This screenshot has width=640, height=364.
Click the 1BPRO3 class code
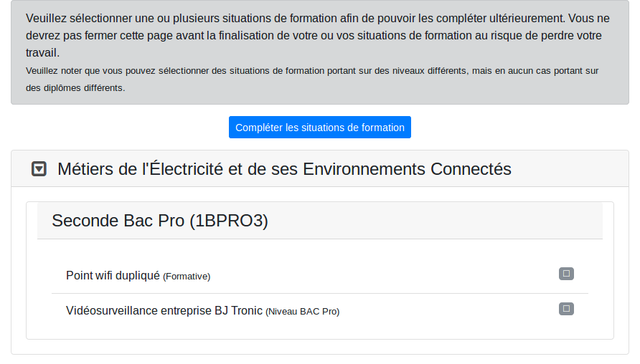(229, 221)
